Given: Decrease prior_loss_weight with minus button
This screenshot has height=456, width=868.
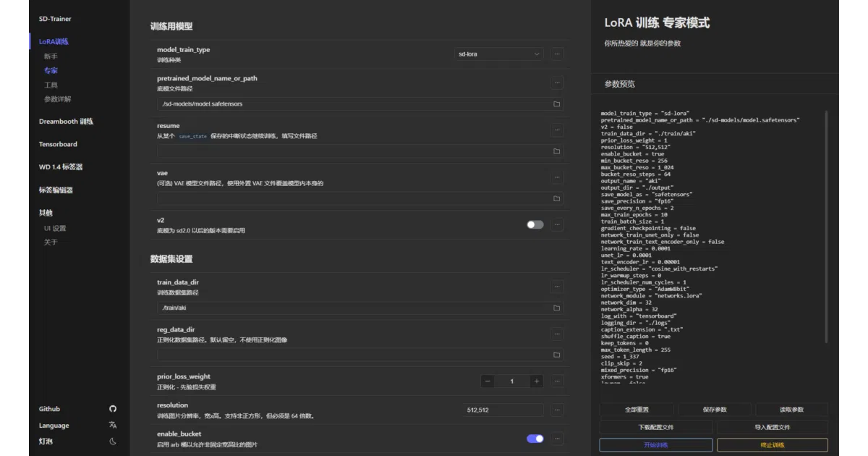Looking at the screenshot, I should [488, 381].
